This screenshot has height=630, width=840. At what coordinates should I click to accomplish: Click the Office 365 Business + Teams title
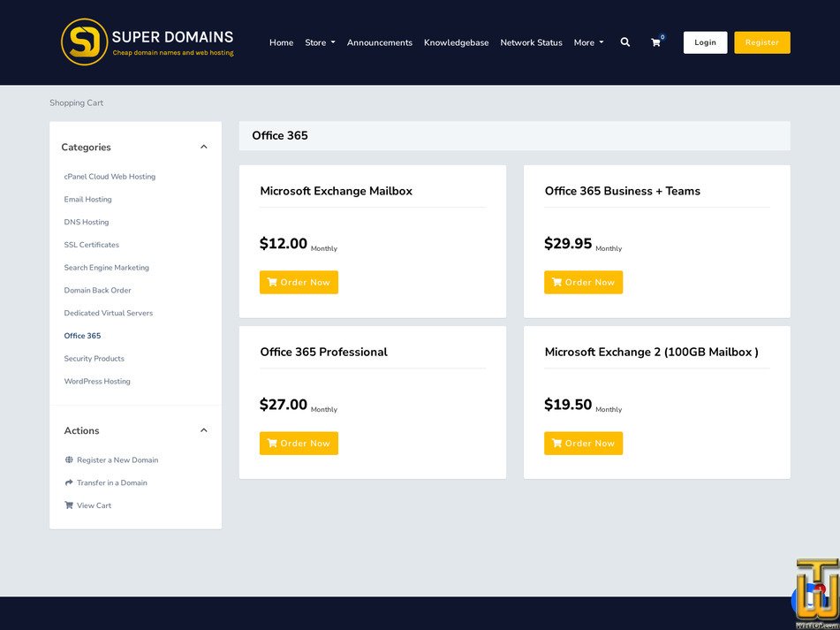point(622,191)
